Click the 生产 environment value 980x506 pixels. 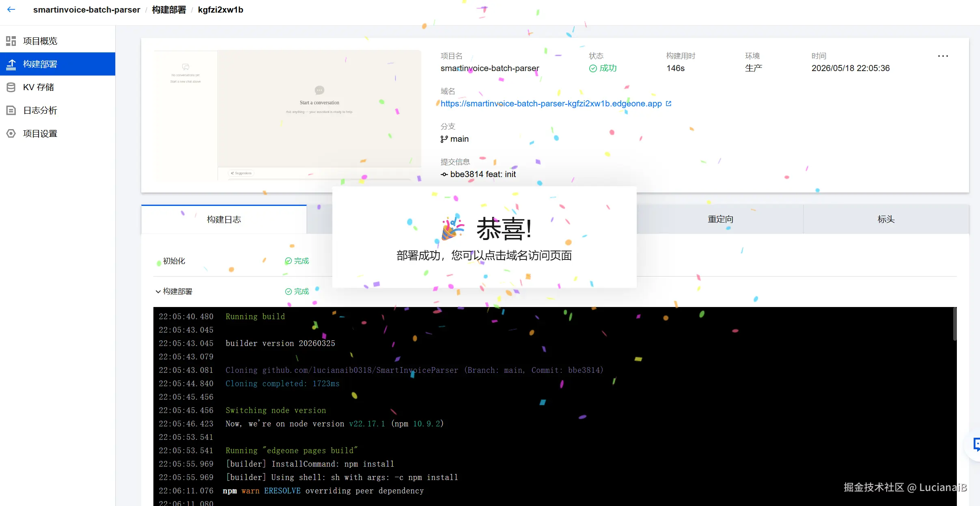pos(754,68)
